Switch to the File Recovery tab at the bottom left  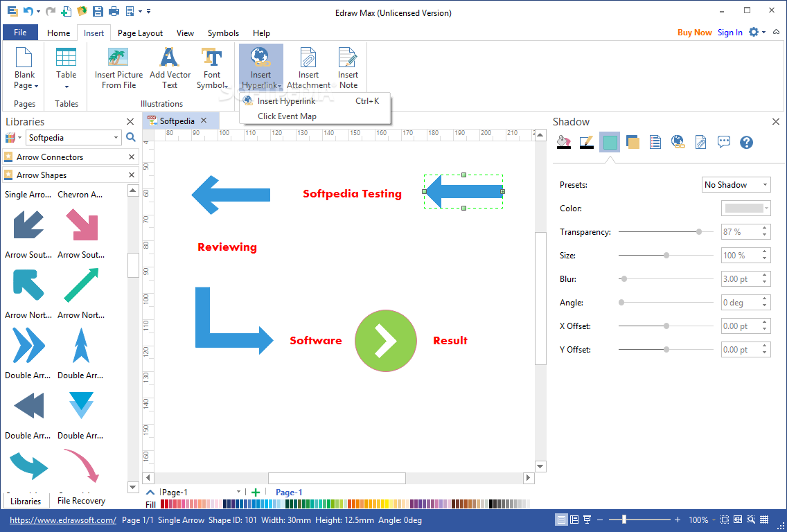[81, 500]
